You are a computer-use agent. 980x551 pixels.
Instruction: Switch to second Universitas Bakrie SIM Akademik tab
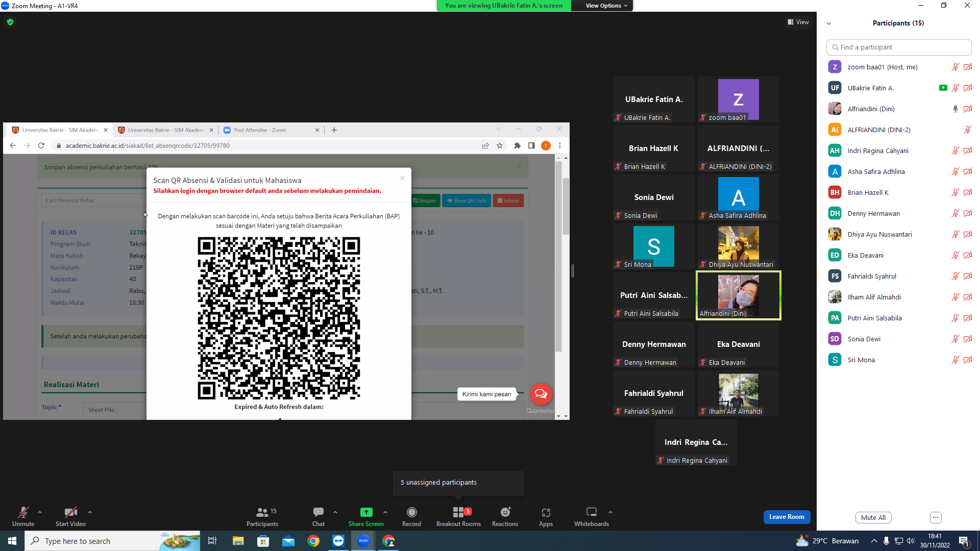coord(166,130)
